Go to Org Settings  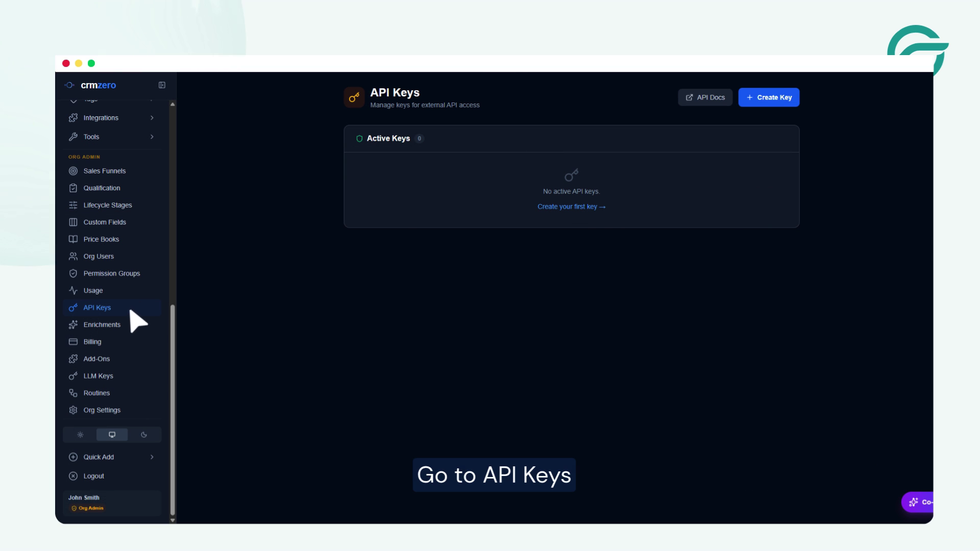[112, 410]
